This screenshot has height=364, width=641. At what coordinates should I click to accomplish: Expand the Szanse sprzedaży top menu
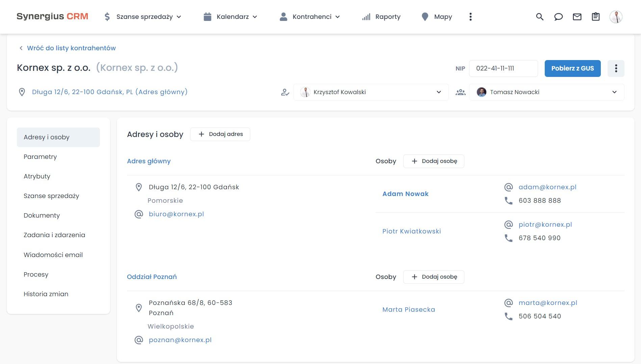point(143,17)
